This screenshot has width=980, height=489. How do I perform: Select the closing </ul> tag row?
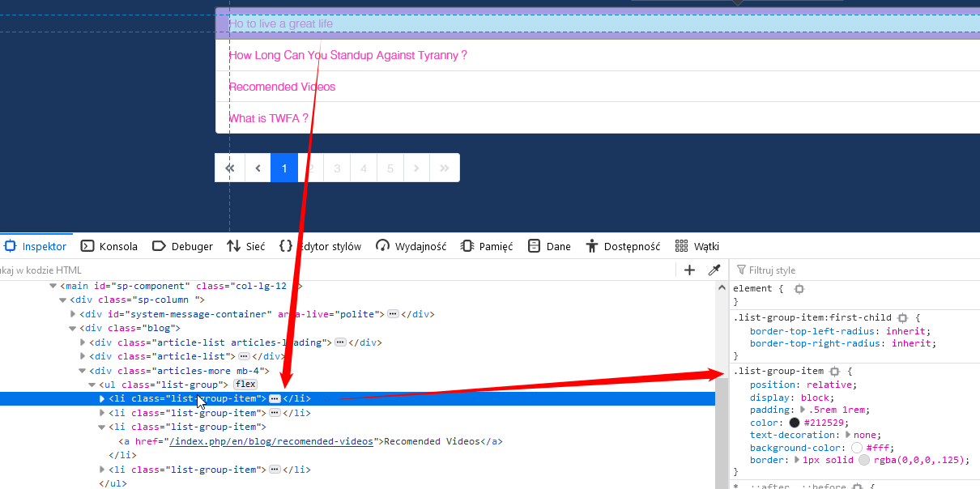(113, 483)
